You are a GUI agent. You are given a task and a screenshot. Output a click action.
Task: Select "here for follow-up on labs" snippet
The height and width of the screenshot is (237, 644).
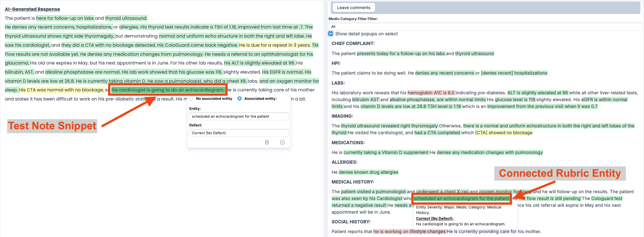click(65, 18)
